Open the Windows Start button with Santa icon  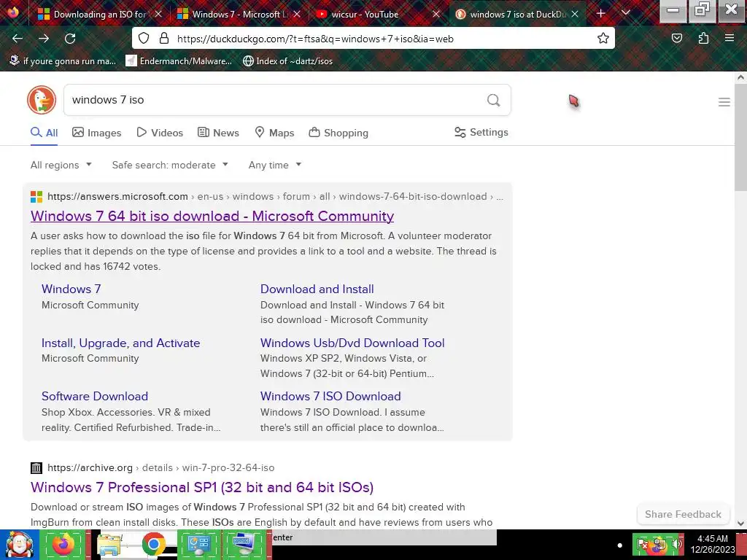click(x=19, y=545)
